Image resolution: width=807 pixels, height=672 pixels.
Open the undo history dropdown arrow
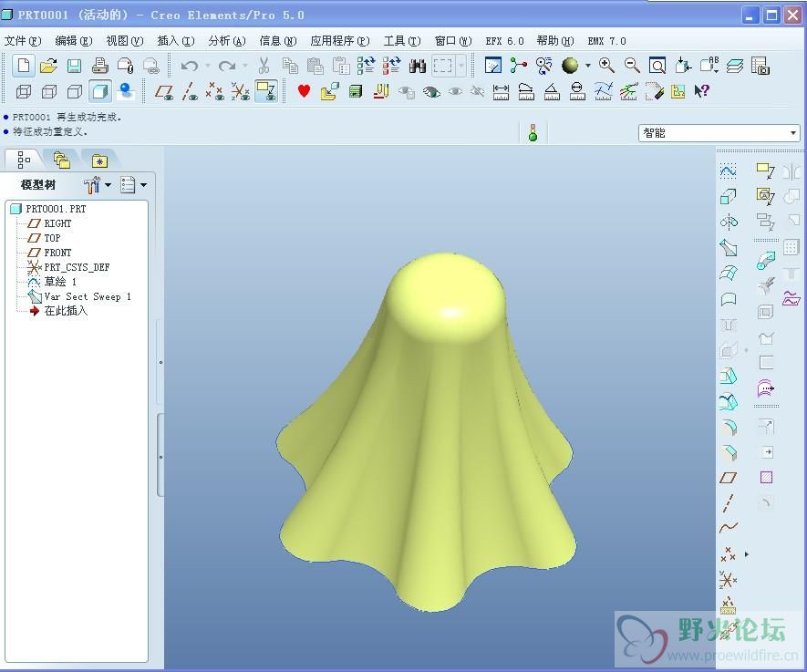(208, 66)
